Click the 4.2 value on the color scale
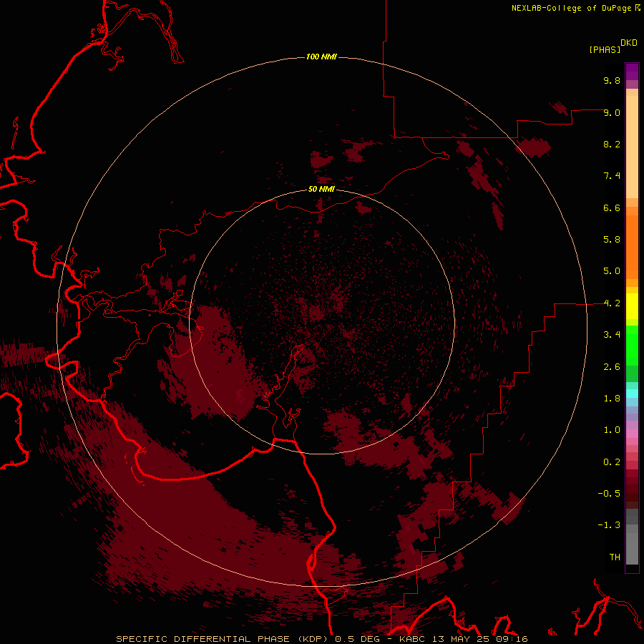644x644 pixels. (x=612, y=303)
